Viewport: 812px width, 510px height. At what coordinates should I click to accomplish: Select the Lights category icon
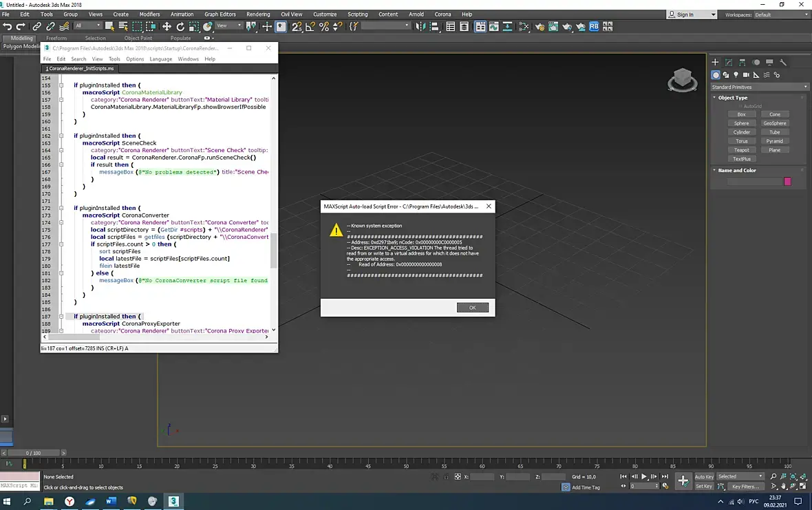tap(736, 75)
